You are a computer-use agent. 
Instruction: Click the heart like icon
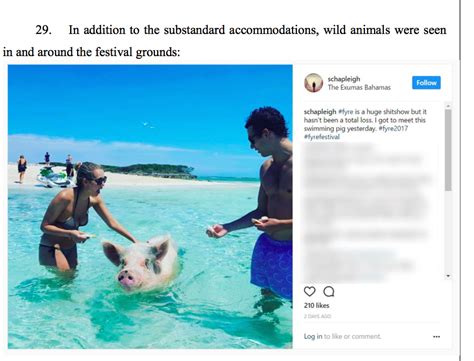click(309, 291)
